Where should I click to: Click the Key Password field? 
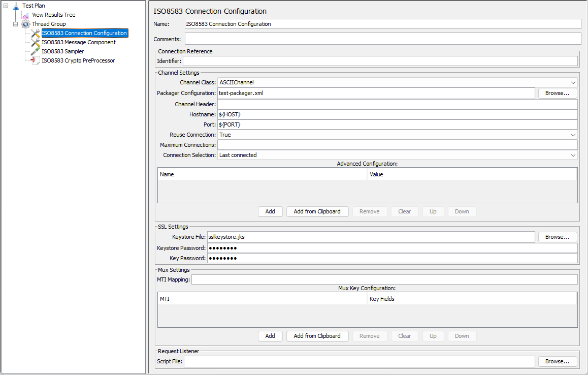click(392, 258)
